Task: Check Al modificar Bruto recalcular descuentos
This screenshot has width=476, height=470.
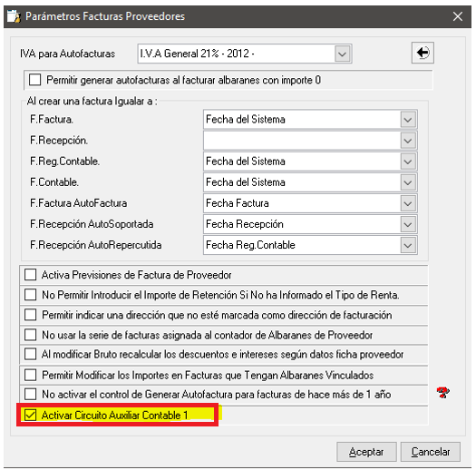Action: [x=30, y=354]
